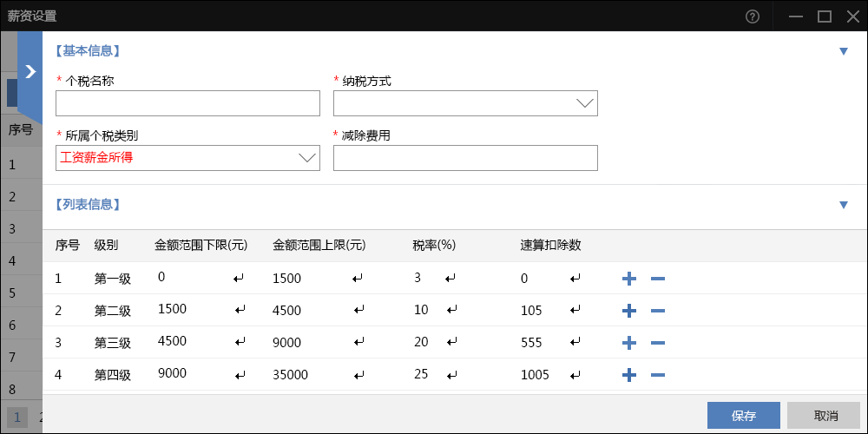The height and width of the screenshot is (434, 868).
Task: Add a row after 第二级
Action: (x=629, y=311)
